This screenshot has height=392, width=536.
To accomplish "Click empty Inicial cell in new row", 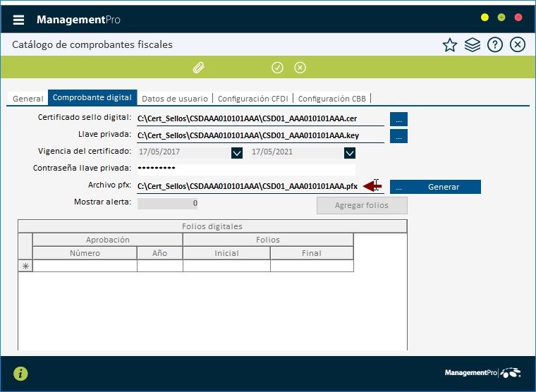I will (226, 266).
